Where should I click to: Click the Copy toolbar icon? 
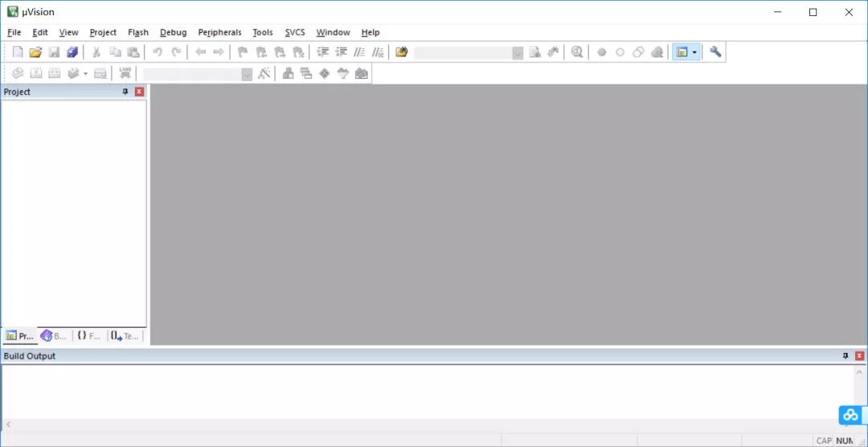(x=115, y=52)
